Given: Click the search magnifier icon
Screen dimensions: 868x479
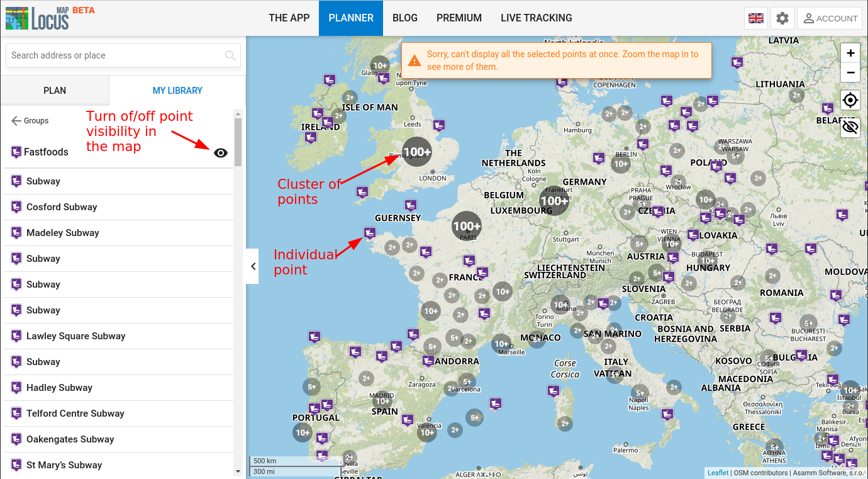Looking at the screenshot, I should 230,55.
